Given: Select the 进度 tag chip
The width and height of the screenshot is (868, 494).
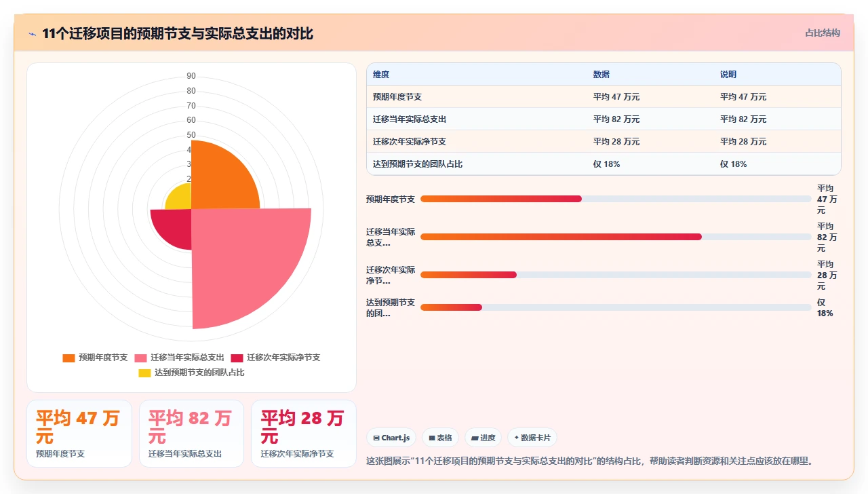Looking at the screenshot, I should 484,438.
